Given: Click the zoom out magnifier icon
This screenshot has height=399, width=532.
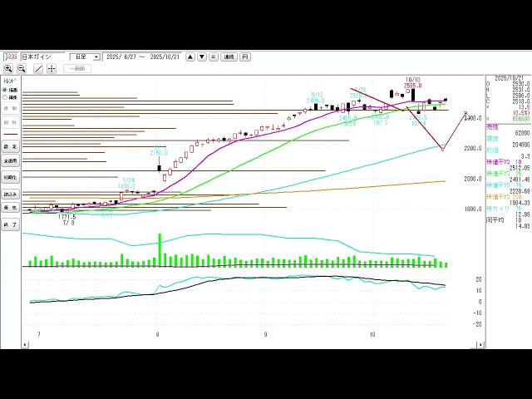Looking at the screenshot, I should pyautogui.click(x=23, y=68).
